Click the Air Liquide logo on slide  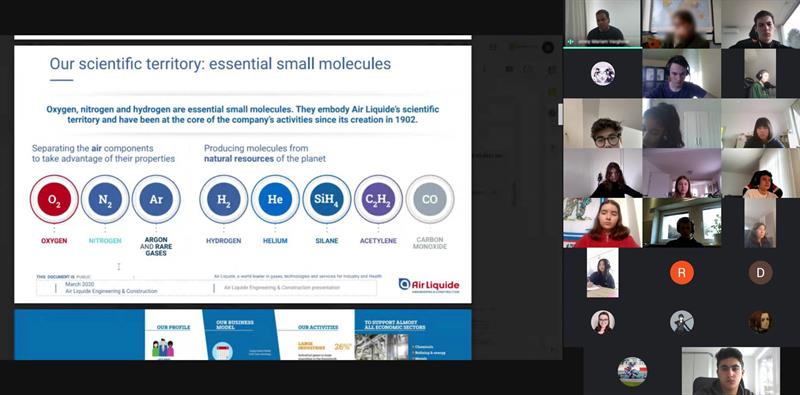(x=429, y=285)
